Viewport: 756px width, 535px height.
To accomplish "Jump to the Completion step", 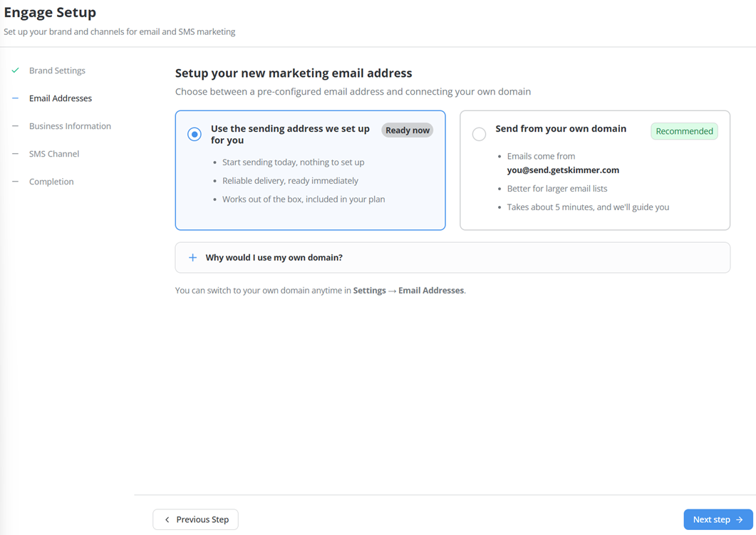I will pyautogui.click(x=51, y=182).
